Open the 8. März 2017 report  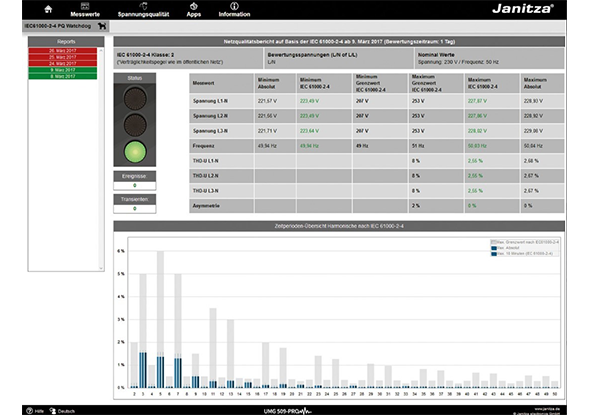pyautogui.click(x=62, y=76)
